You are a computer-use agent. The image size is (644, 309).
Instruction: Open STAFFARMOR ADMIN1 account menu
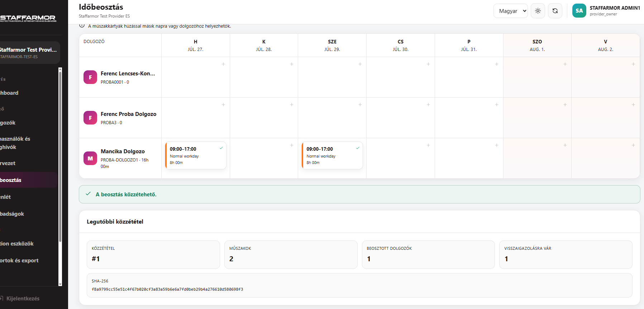[x=615, y=11]
